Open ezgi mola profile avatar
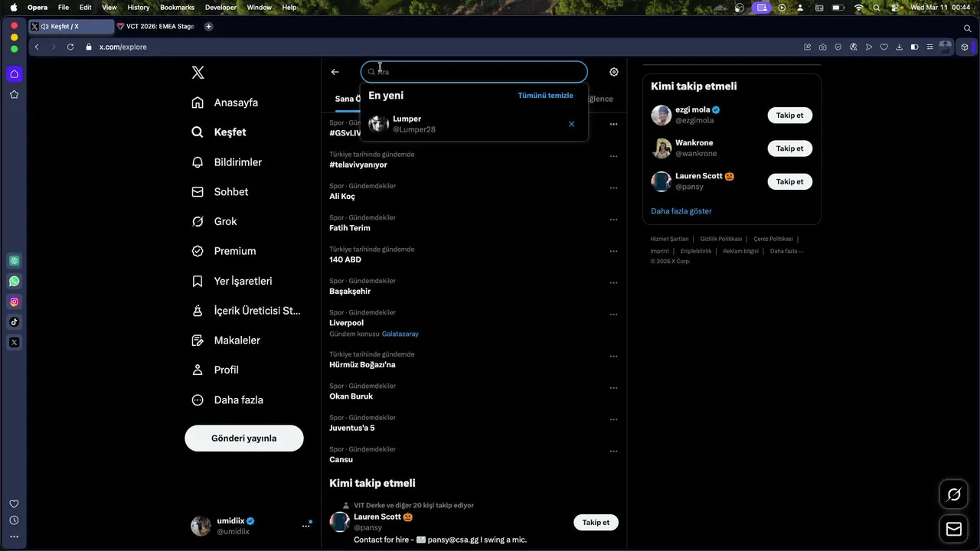 click(x=661, y=116)
